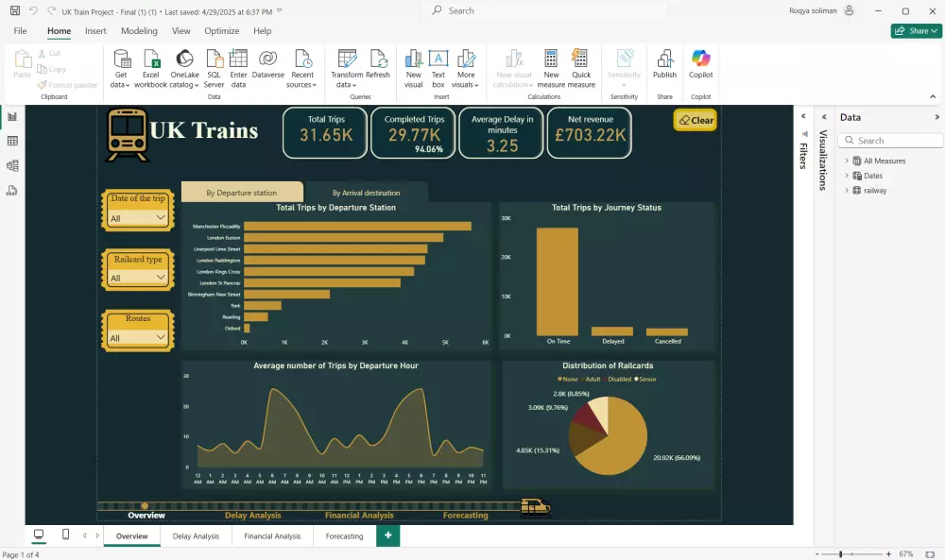Image resolution: width=945 pixels, height=560 pixels.
Task: Open the DAX query view
Action: click(x=13, y=190)
